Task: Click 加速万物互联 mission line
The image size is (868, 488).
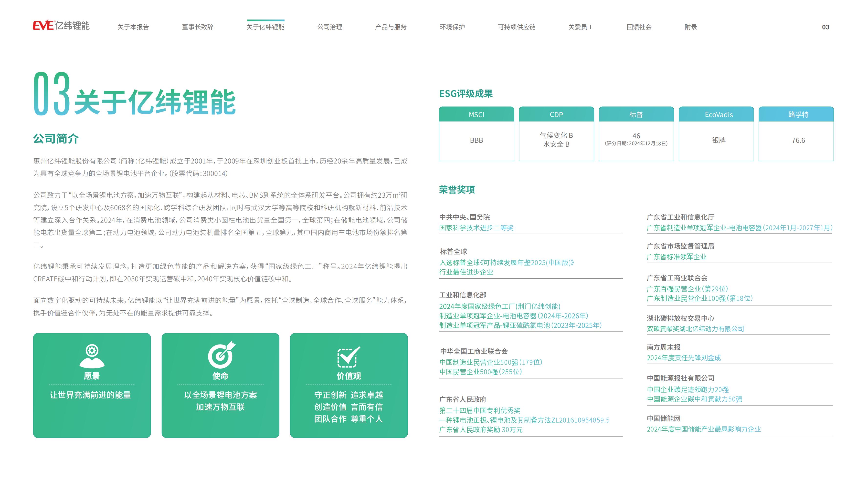Action: (220, 407)
